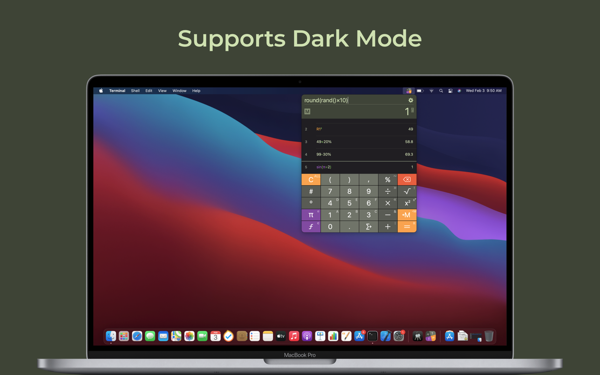Viewport: 600px width, 375px height.
Task: Open the Window menu
Action: point(179,91)
